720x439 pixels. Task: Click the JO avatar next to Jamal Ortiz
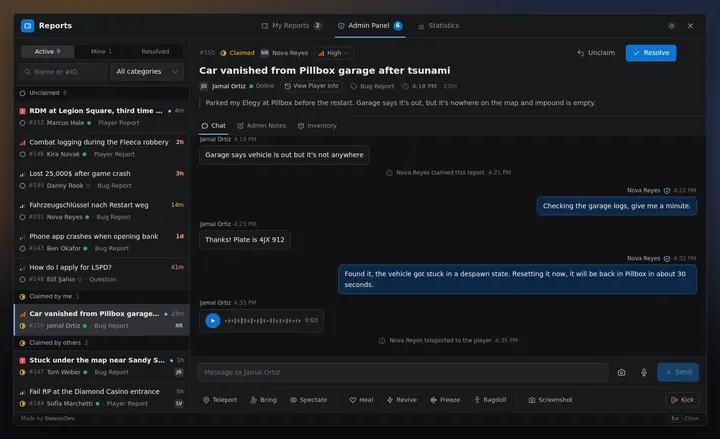click(x=204, y=86)
